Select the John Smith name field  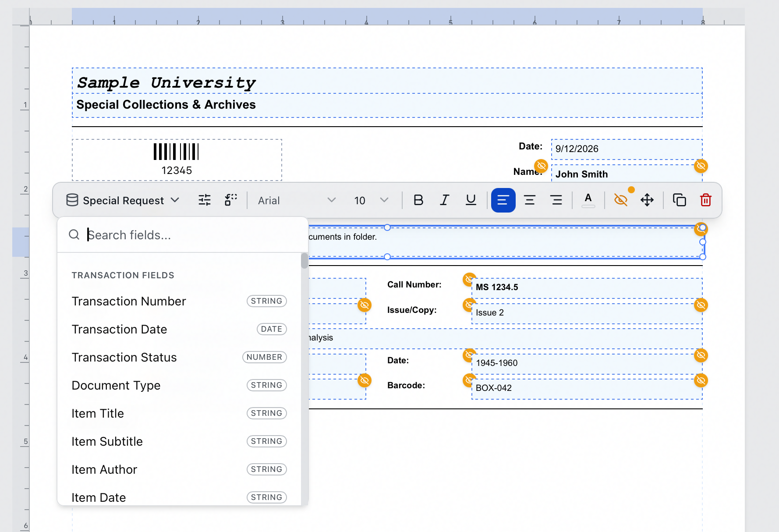[x=627, y=174]
